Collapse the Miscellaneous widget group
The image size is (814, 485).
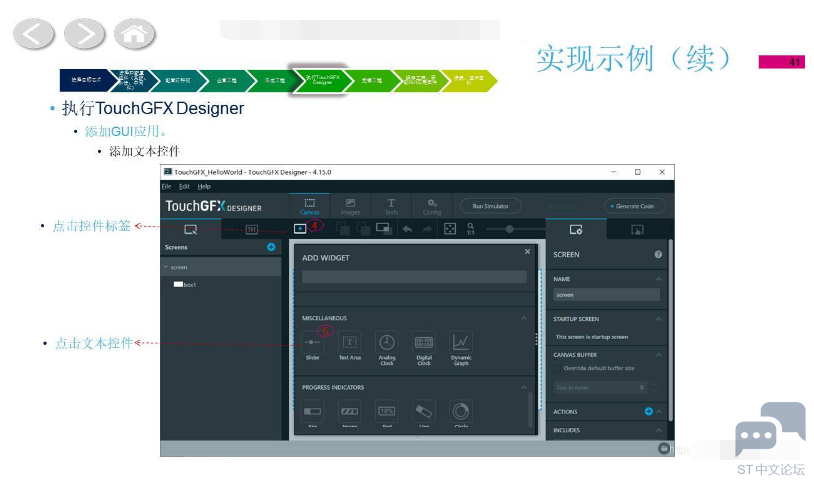click(x=524, y=318)
